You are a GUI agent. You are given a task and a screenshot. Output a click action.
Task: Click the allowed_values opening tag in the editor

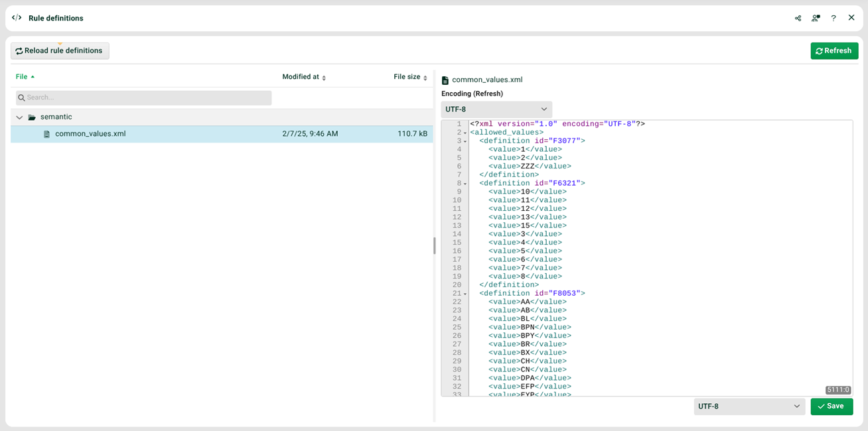(507, 133)
